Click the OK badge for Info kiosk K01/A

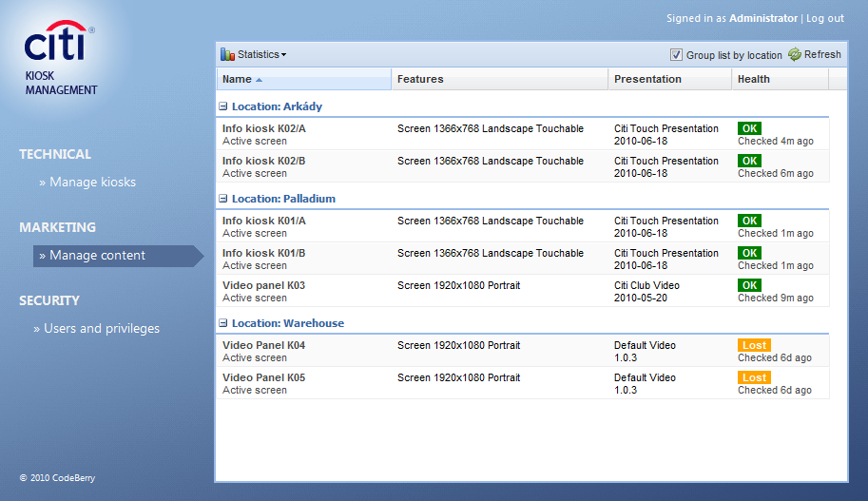tap(749, 221)
